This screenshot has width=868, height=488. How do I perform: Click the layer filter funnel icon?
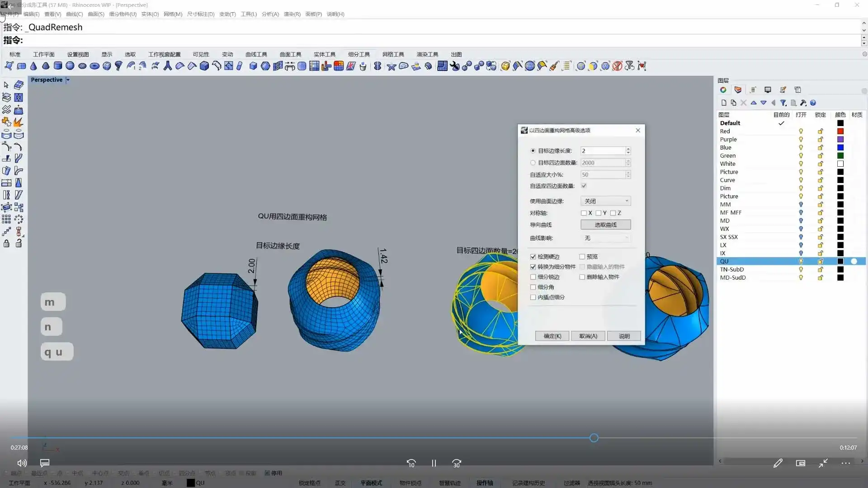783,103
